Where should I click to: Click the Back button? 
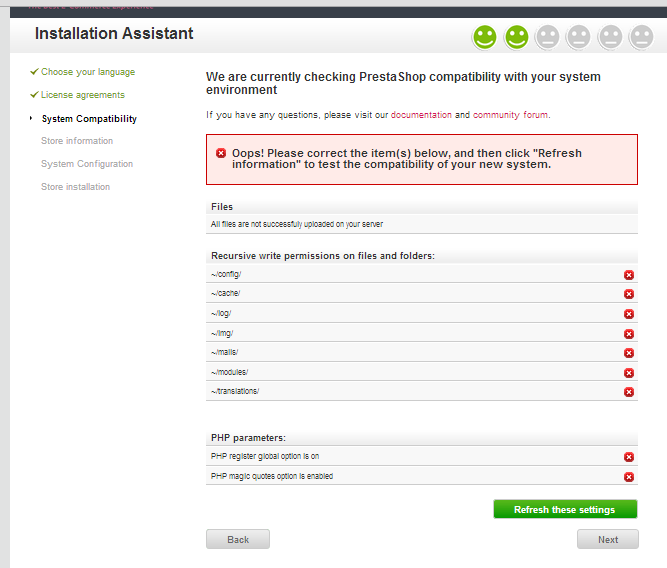(238, 539)
